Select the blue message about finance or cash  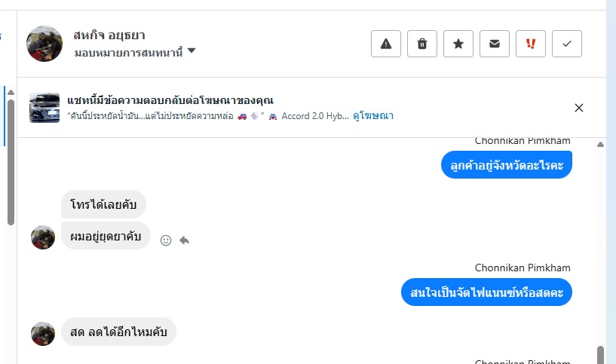[486, 291]
